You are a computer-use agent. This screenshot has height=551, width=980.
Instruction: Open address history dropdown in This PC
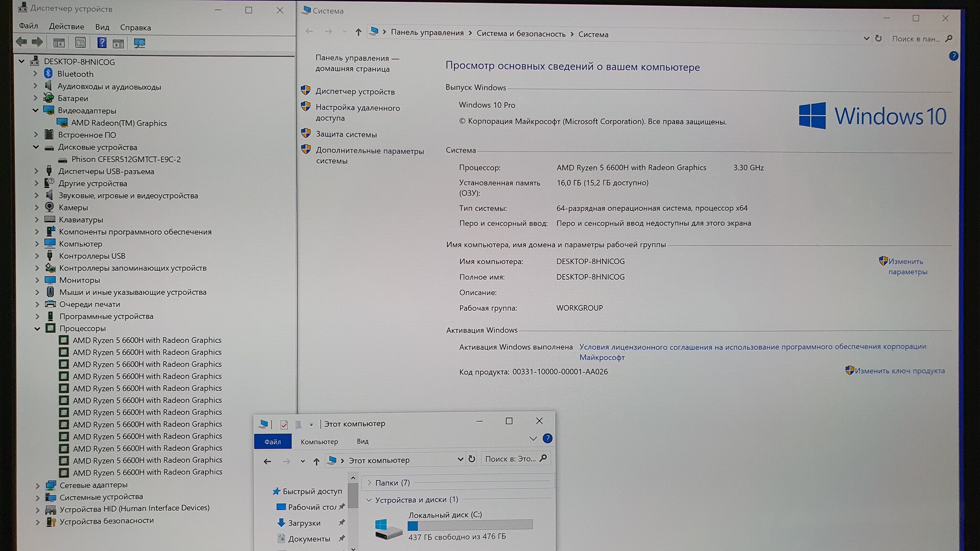coord(460,459)
